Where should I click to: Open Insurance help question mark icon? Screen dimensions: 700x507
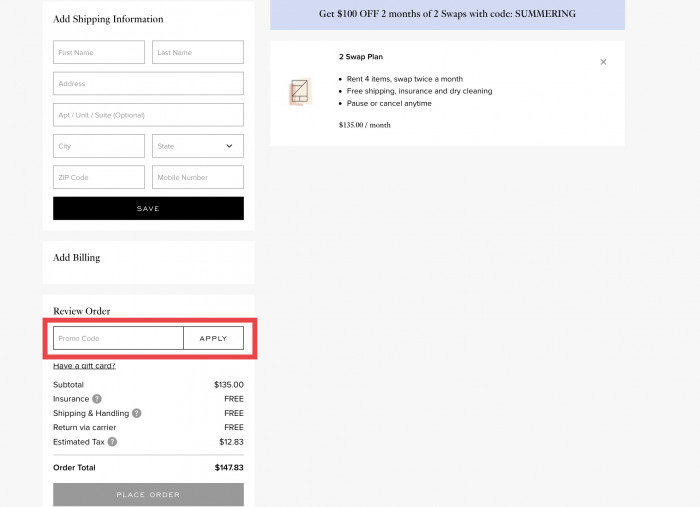coord(97,399)
